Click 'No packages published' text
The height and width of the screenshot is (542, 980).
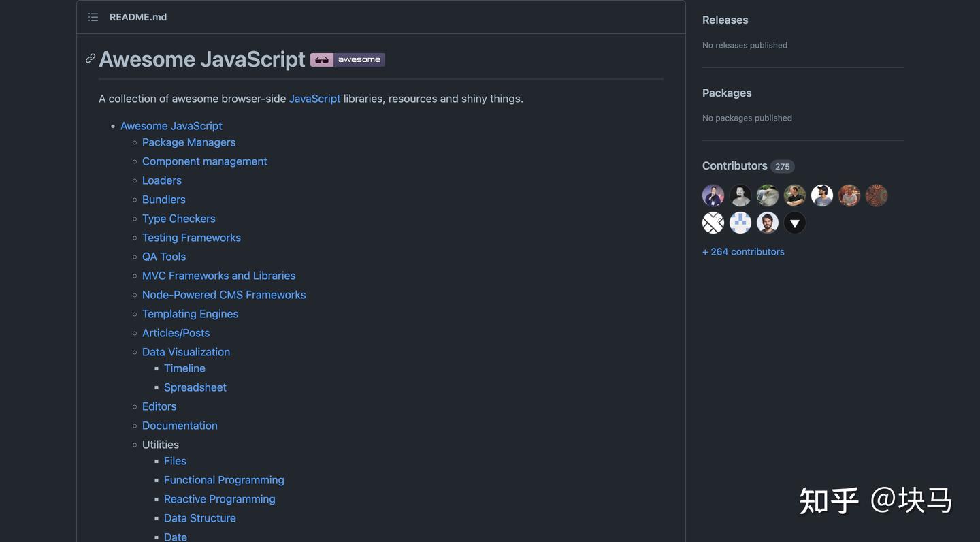[747, 118]
